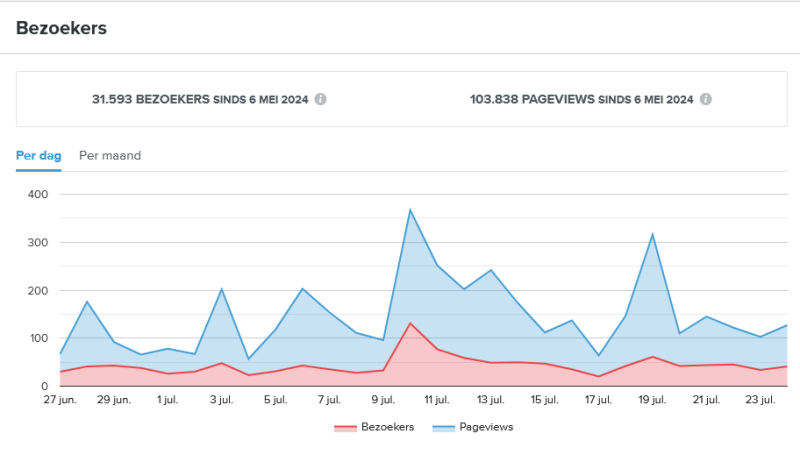Image resolution: width=800 pixels, height=462 pixels.
Task: Click the '9 jul.' axis label
Action: [x=383, y=400]
